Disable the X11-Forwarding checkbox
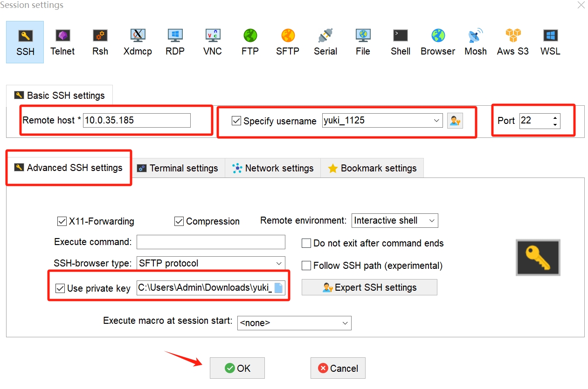The image size is (588, 389). click(x=62, y=221)
